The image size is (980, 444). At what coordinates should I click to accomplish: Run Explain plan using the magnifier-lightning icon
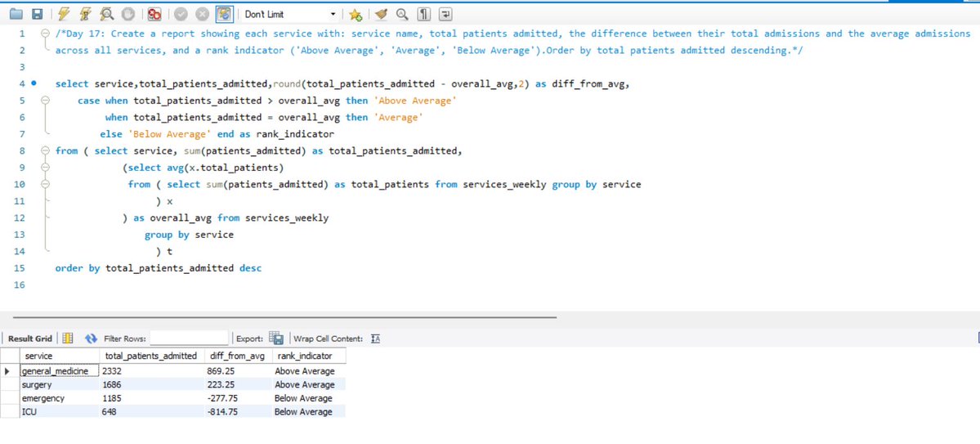[106, 14]
